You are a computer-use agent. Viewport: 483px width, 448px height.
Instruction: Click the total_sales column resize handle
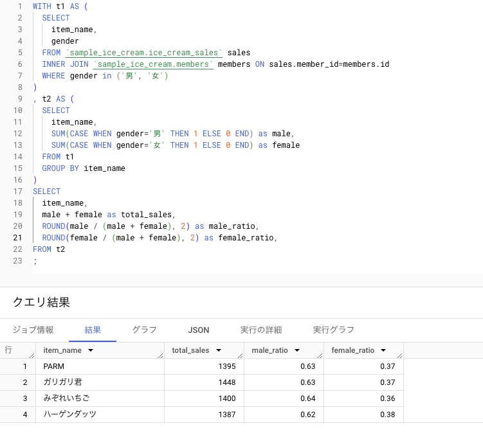[241, 355]
